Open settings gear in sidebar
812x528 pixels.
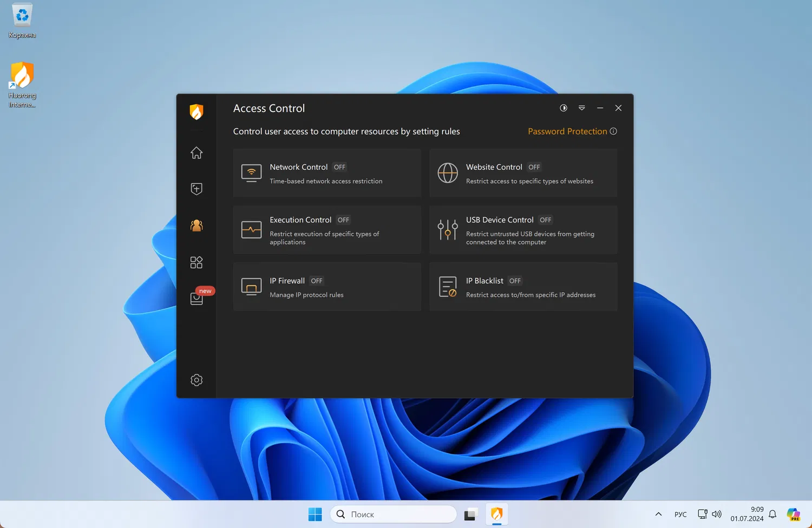(x=197, y=380)
